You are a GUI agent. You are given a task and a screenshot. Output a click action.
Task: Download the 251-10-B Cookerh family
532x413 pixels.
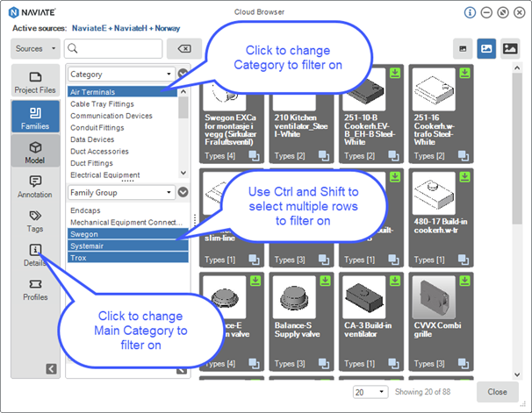coord(395,73)
